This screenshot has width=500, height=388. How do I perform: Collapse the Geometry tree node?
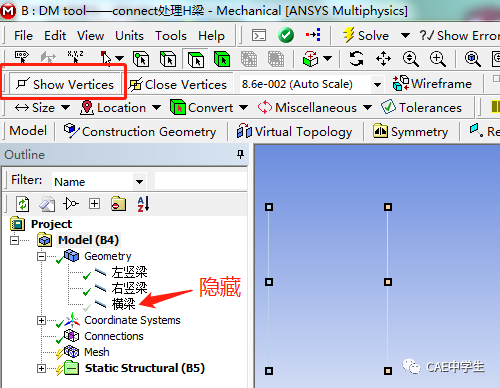tap(41, 256)
